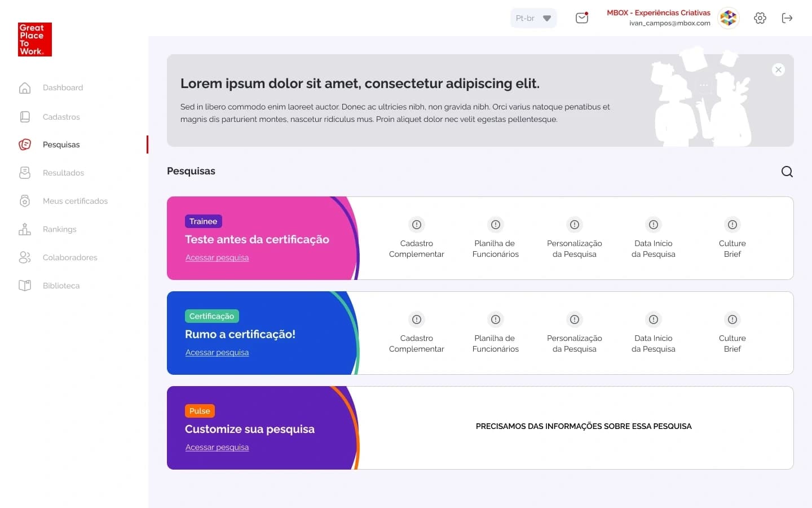Open Biblioteca menu item
The image size is (812, 508).
coord(61,286)
